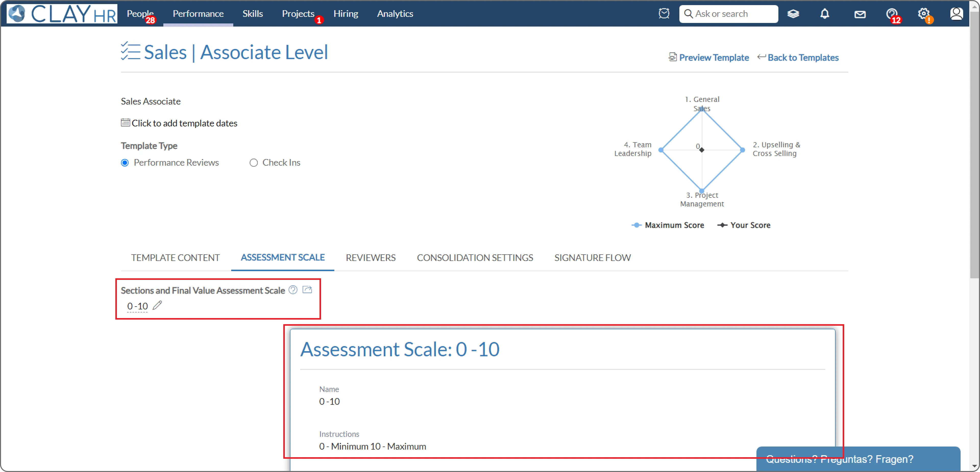Toggle the Maximum Score legend item

tap(668, 225)
